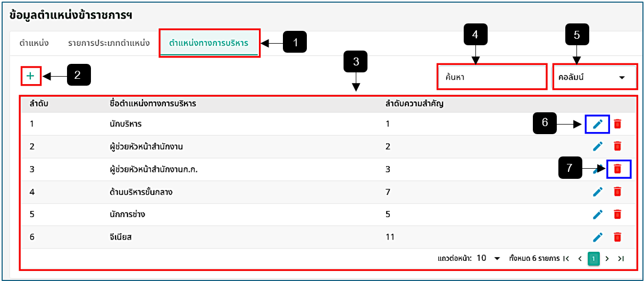Open the คอลัมน์ dropdown

click(x=595, y=77)
